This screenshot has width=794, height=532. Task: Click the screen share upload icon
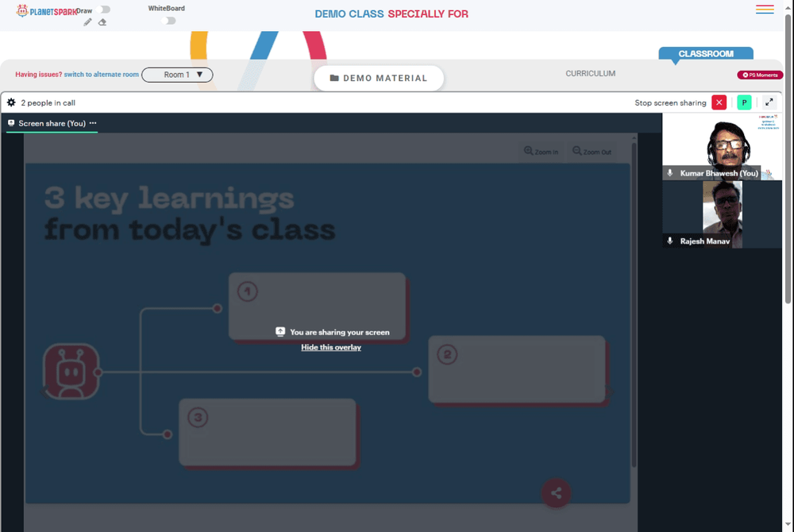tap(280, 332)
